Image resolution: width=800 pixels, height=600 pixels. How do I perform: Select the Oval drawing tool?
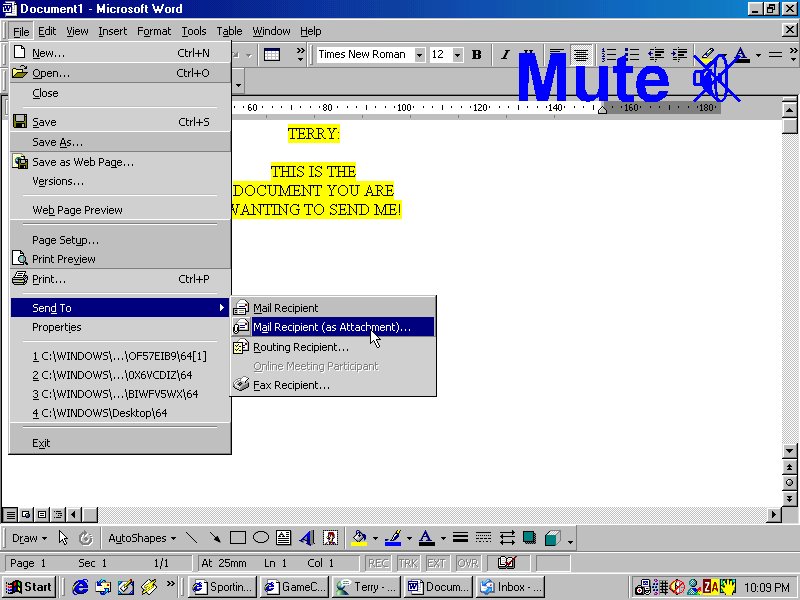[x=261, y=538]
